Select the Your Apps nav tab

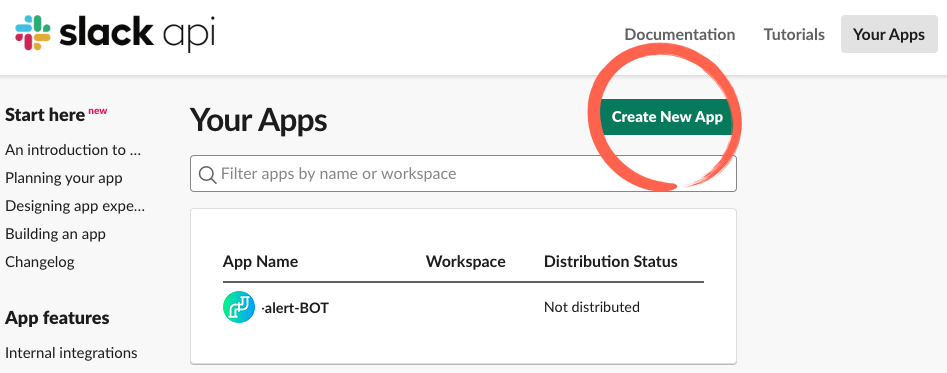[x=889, y=34]
